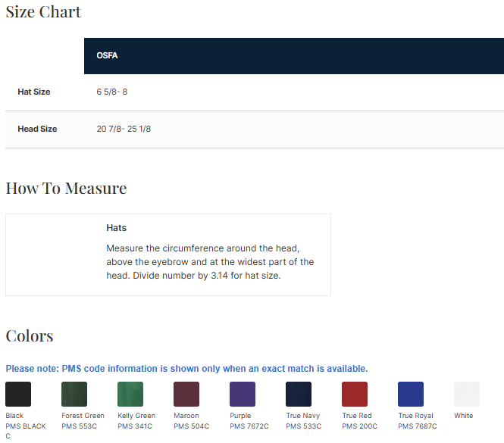Viewport: 504px width, 443px height.
Task: Pick the True Royal blue swatch
Action: (x=411, y=395)
